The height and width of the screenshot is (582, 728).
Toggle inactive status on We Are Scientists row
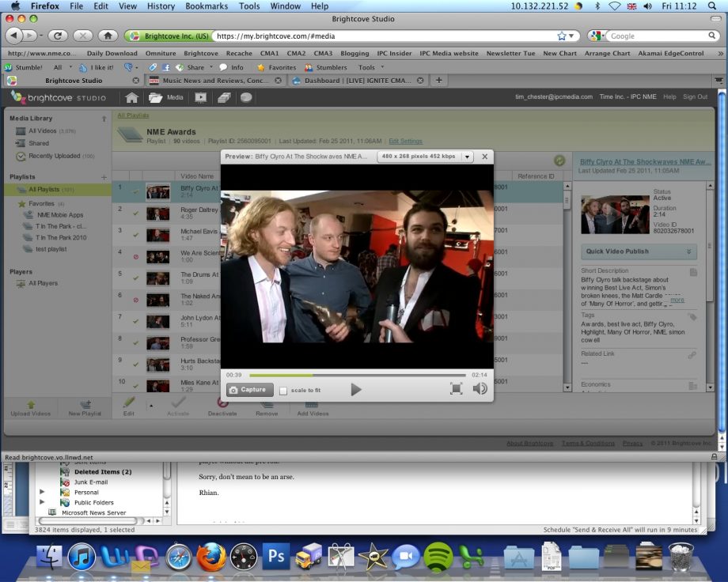(x=135, y=257)
